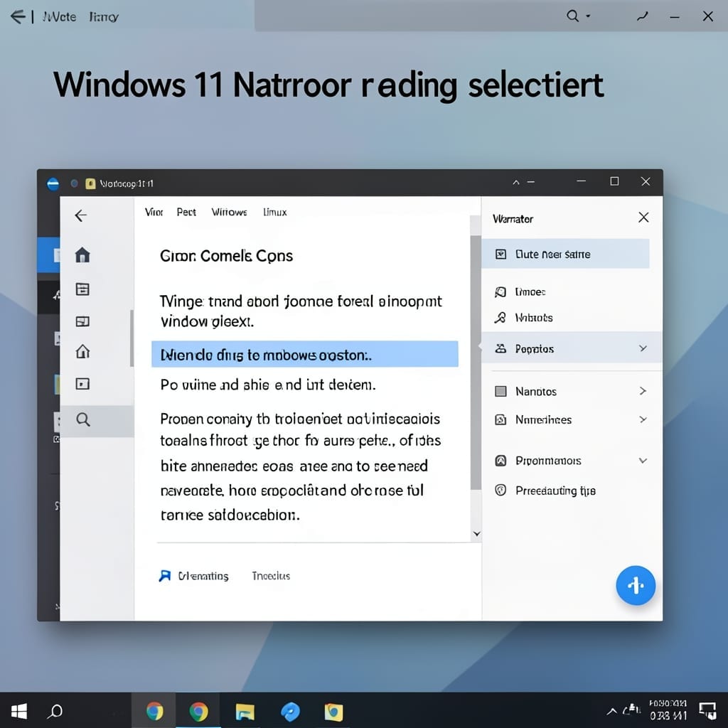Show hidden system tray icons
This screenshot has width=728, height=728.
pyautogui.click(x=612, y=711)
